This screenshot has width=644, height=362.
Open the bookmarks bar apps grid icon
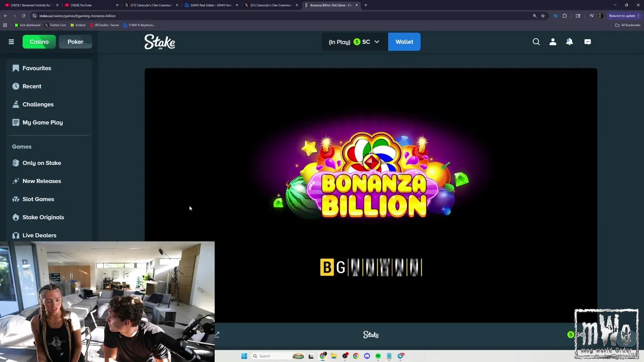5,25
